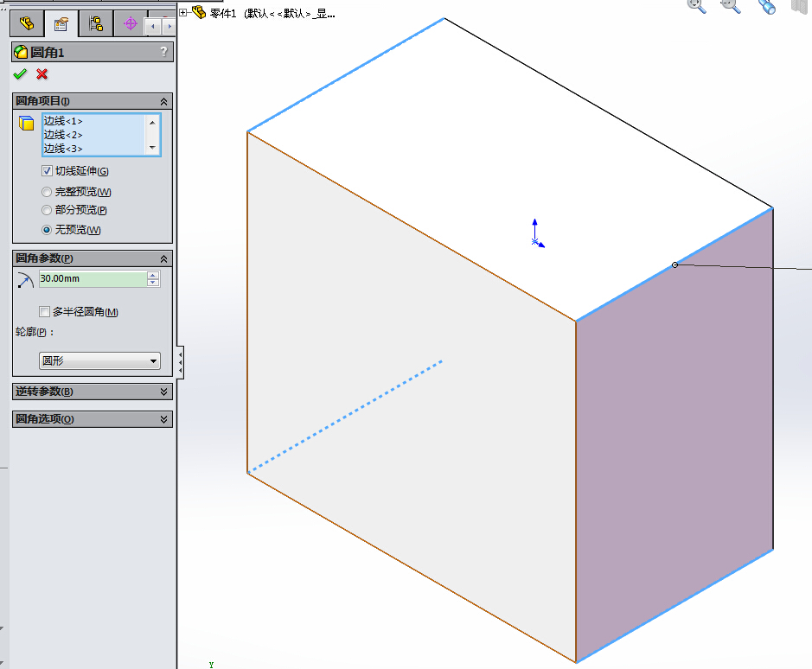Image resolution: width=812 pixels, height=669 pixels.
Task: Click the edge list scroll-down arrow
Action: tap(152, 148)
